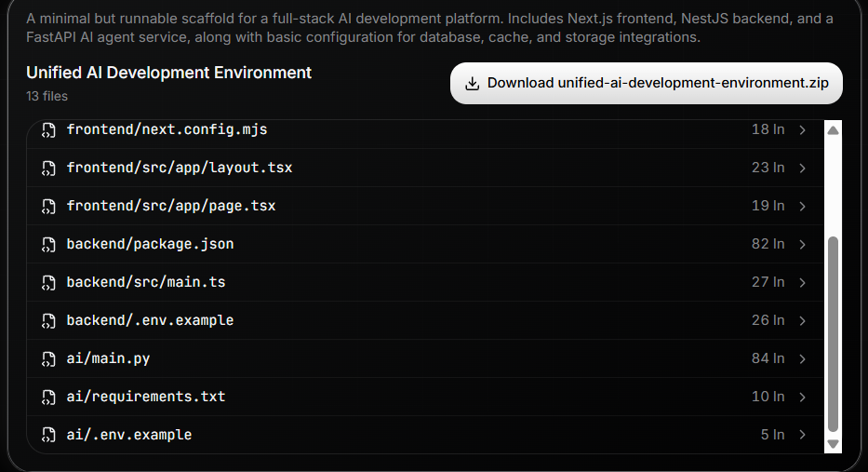
Task: Click the file icon beside ai/.env.example
Action: (x=48, y=435)
